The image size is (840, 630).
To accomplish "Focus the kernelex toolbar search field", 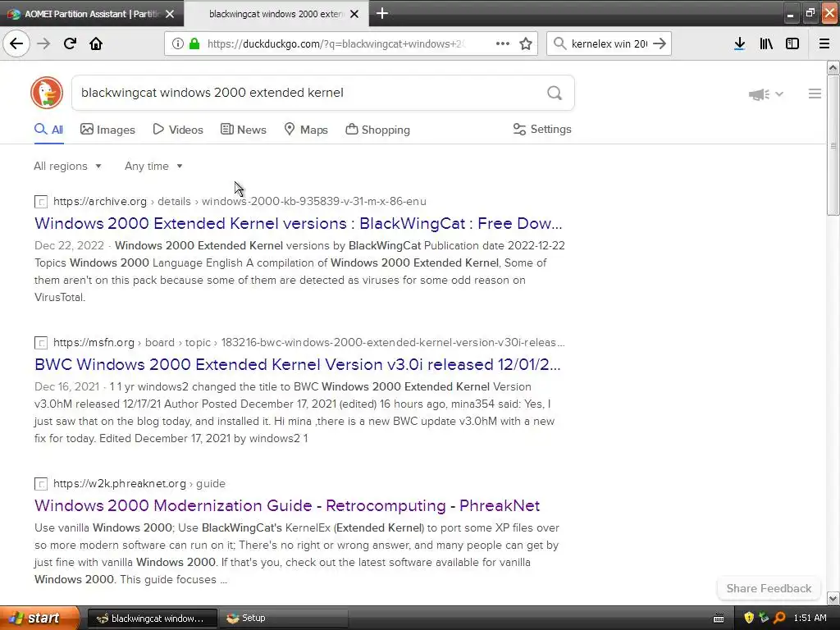I will pos(609,43).
